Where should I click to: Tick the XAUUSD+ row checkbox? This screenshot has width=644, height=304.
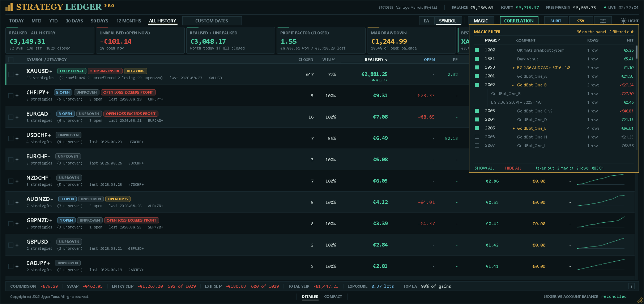[x=11, y=74]
